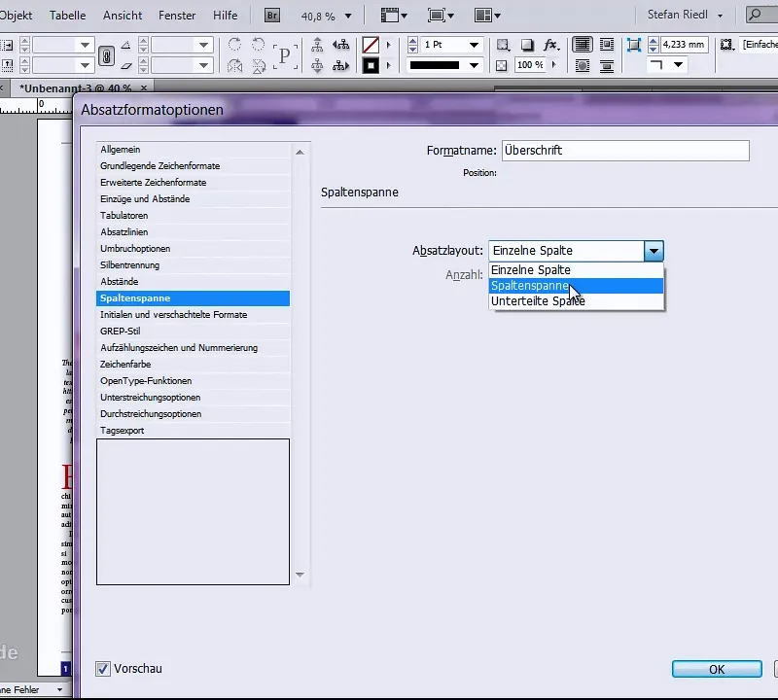Image resolution: width=778 pixels, height=700 pixels.
Task: Open the screen mode dropdown icon
Action: (441, 16)
